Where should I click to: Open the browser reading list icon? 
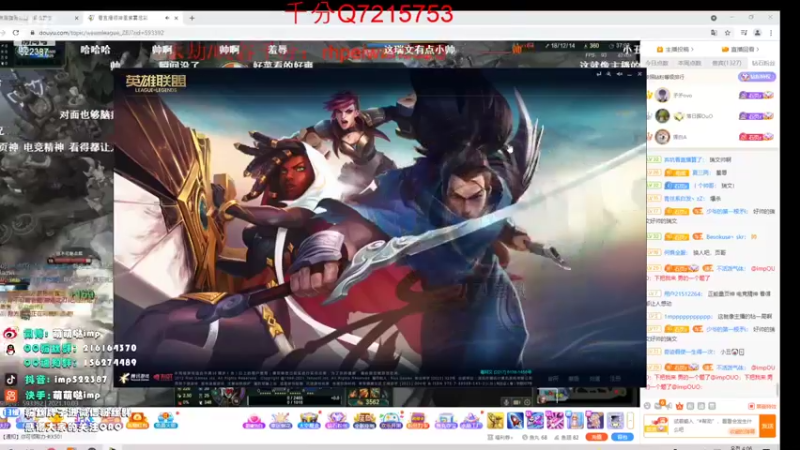744,33
